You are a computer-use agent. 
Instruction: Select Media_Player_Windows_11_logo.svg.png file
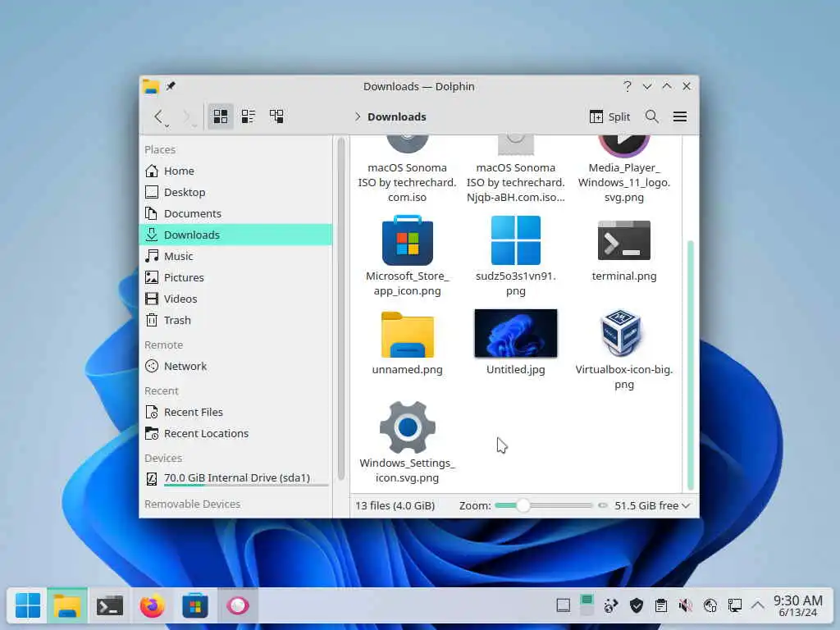624,169
